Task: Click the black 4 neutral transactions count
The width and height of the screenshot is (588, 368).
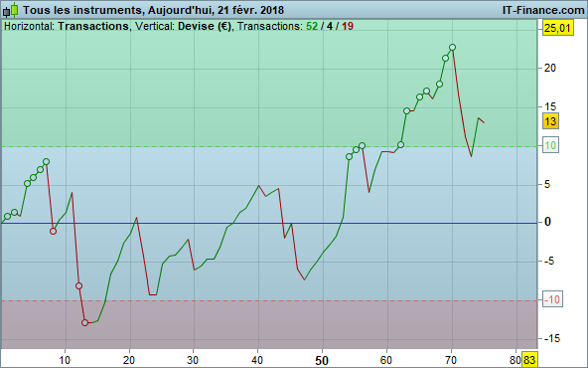Action: coord(330,26)
